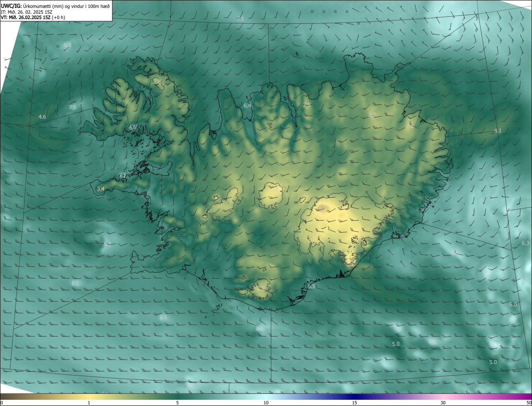Click the 15 tick on the colour scale

[355, 403]
